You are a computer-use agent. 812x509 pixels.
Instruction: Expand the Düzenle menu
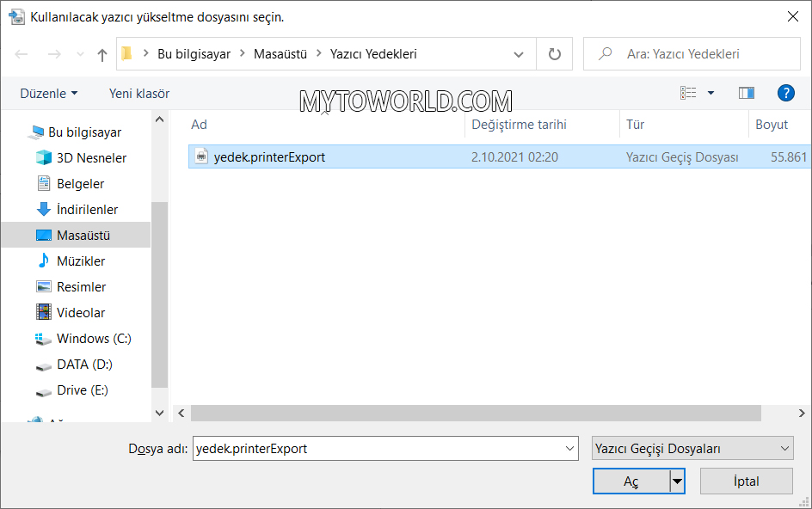tap(49, 93)
